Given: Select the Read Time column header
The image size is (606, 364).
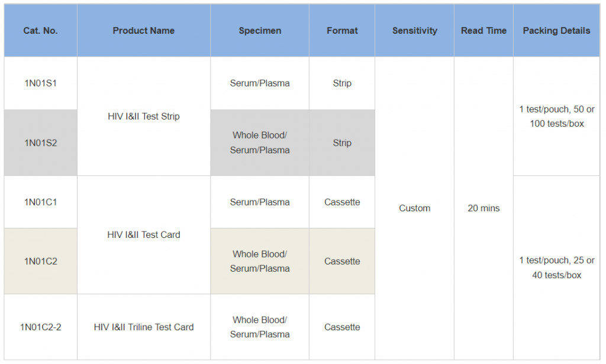Looking at the screenshot, I should pos(483,31).
